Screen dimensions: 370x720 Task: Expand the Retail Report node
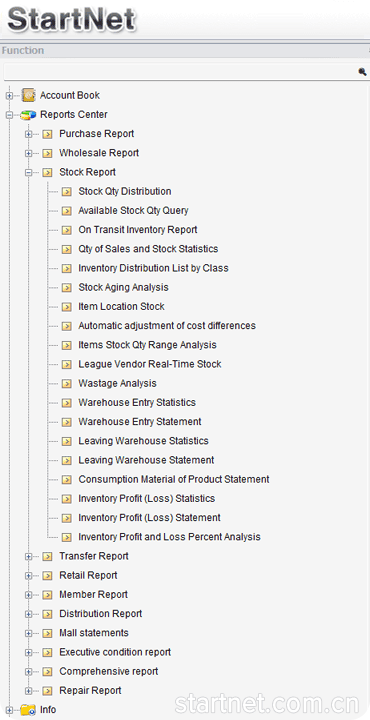click(28, 575)
